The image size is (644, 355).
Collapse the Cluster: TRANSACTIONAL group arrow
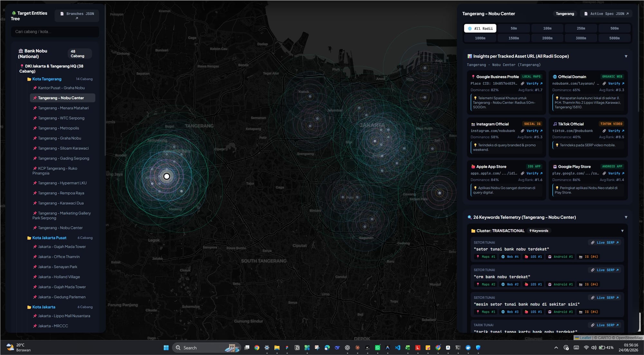point(622,231)
